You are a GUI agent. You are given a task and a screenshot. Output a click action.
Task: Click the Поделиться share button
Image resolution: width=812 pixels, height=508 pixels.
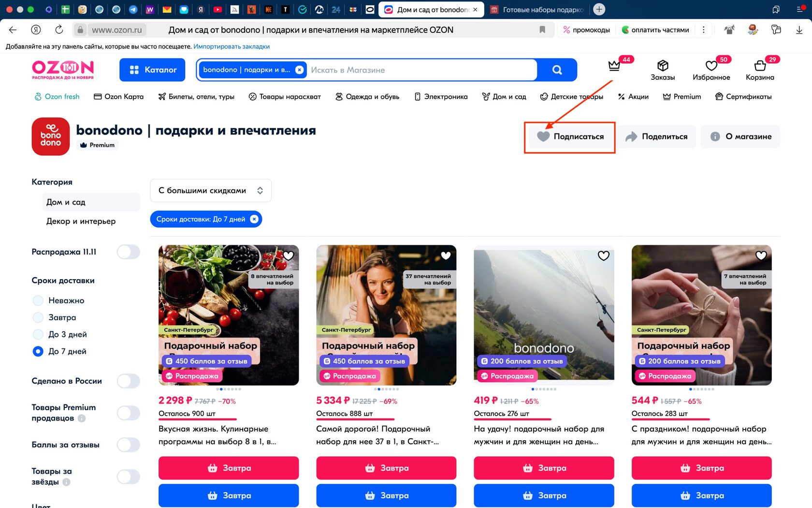tap(656, 136)
